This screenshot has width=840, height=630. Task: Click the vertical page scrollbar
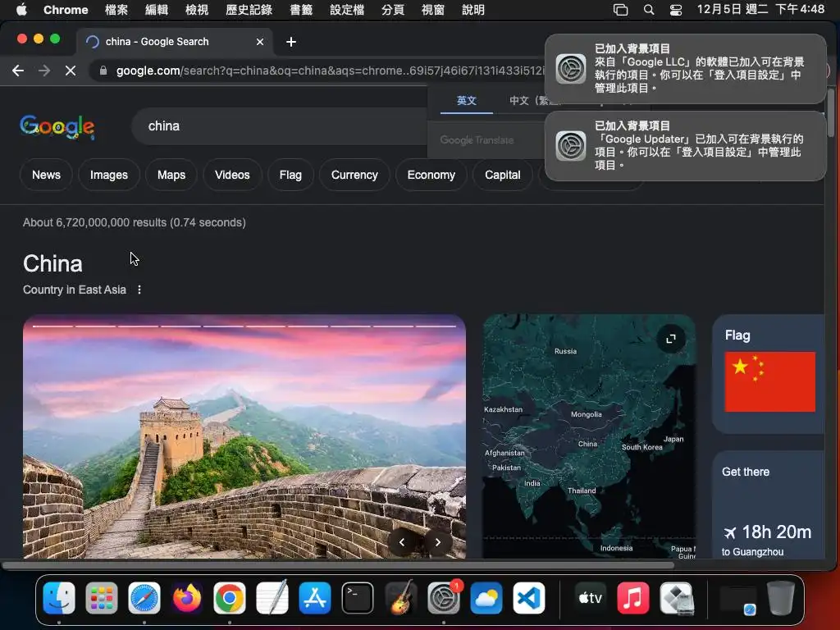coord(830,112)
